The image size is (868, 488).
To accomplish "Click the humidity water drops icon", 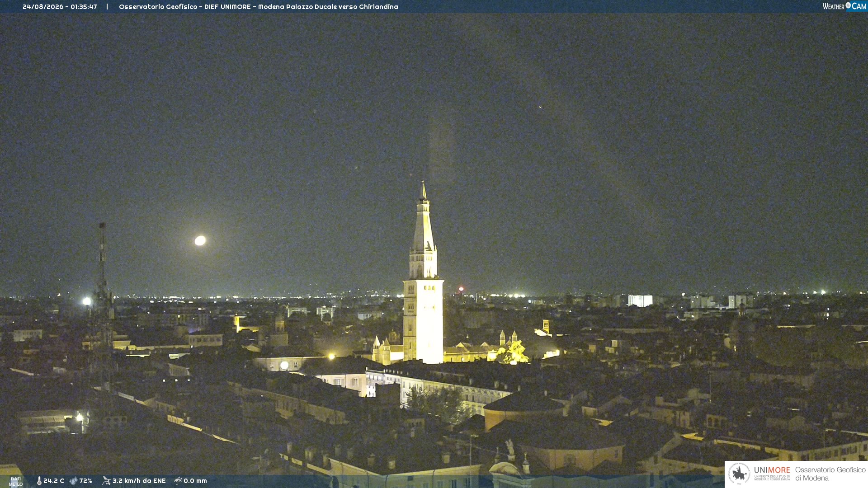I will (x=74, y=481).
